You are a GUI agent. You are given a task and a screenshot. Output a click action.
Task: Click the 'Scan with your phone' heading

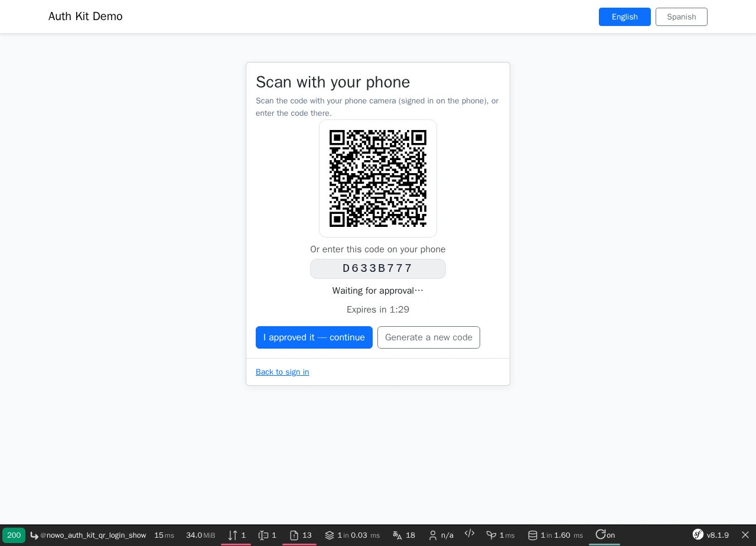point(333,82)
